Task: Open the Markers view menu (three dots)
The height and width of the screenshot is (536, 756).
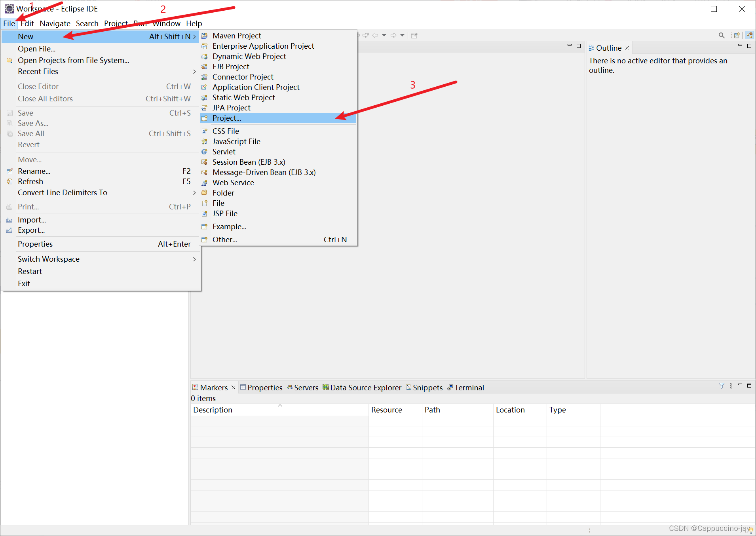Action: pyautogui.click(x=731, y=386)
